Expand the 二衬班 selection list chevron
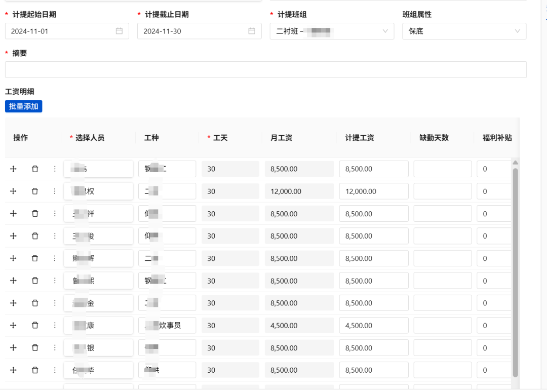This screenshot has width=547, height=392. coord(387,31)
